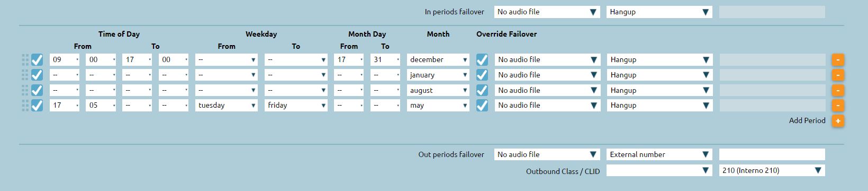Image resolution: width=868 pixels, height=191 pixels.
Task: Open the month dropdown showing august
Action: tap(438, 90)
